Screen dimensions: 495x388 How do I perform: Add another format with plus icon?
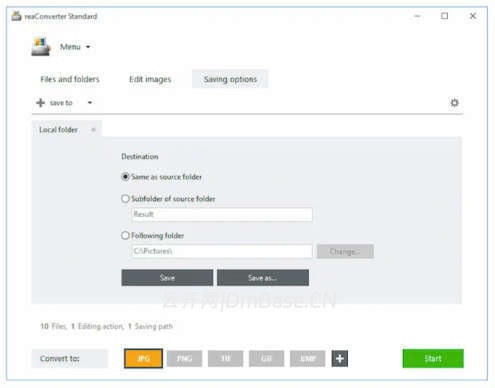pyautogui.click(x=340, y=359)
